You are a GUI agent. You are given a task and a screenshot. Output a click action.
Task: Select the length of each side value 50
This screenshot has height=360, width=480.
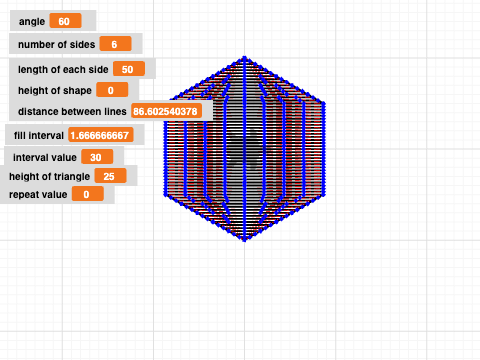pos(129,69)
